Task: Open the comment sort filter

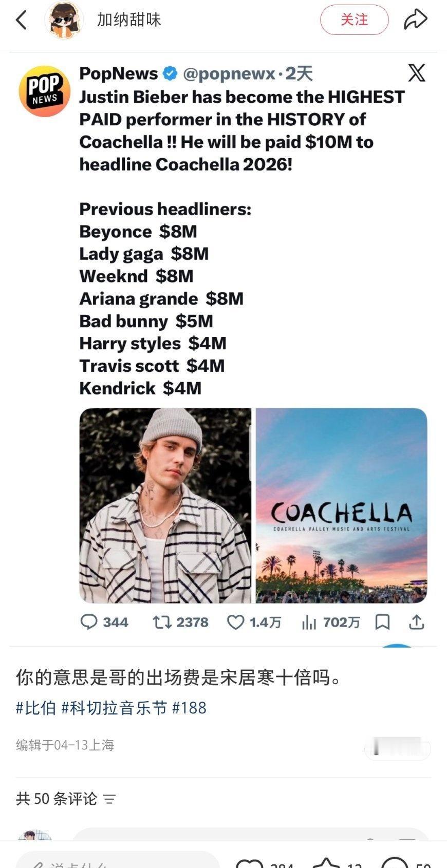Action: (109, 799)
